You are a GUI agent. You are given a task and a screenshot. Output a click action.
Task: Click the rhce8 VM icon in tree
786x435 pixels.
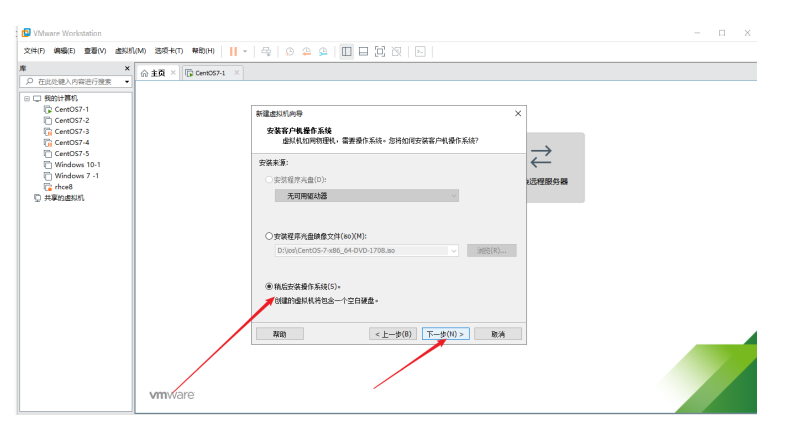(48, 186)
